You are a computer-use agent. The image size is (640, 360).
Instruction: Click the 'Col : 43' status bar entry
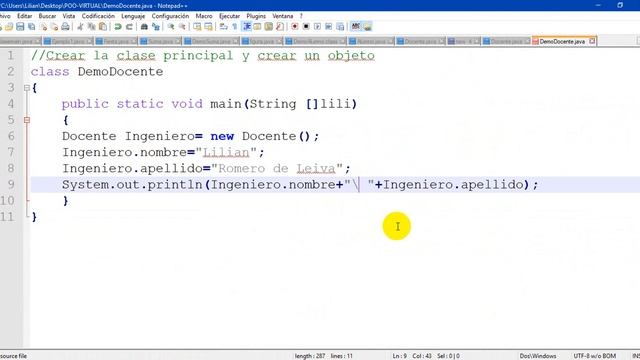422,356
